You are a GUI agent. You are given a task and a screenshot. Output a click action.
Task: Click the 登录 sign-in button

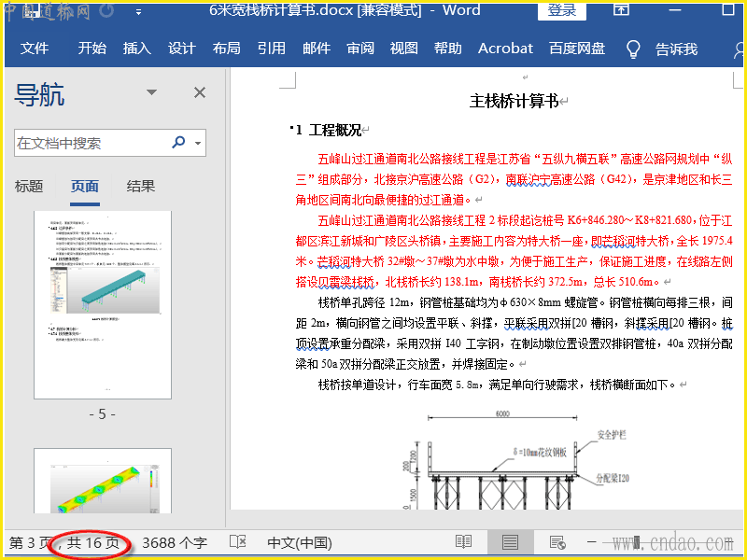click(562, 10)
